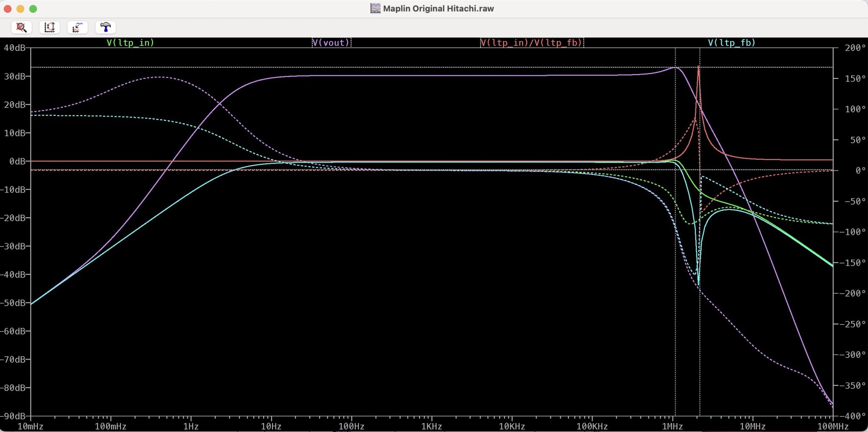868x432 pixels.
Task: Click the 0dB magnitude axis label
Action: point(17,161)
